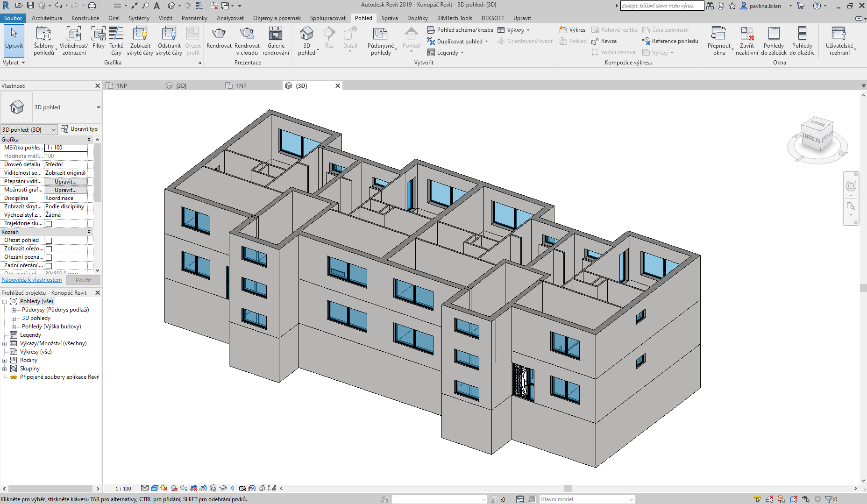
Task: Open the 3D pohled type selector dropdown
Action: [x=98, y=107]
